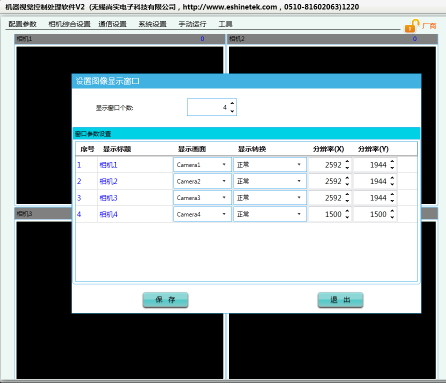Click the 显示标题 column header
446x383 pixels.
[x=117, y=149]
